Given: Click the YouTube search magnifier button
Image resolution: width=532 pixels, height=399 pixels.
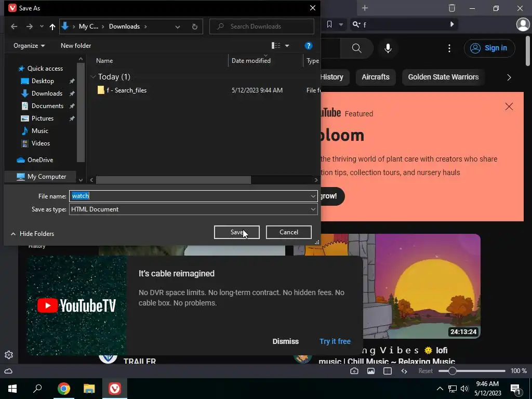Looking at the screenshot, I should click(x=356, y=48).
